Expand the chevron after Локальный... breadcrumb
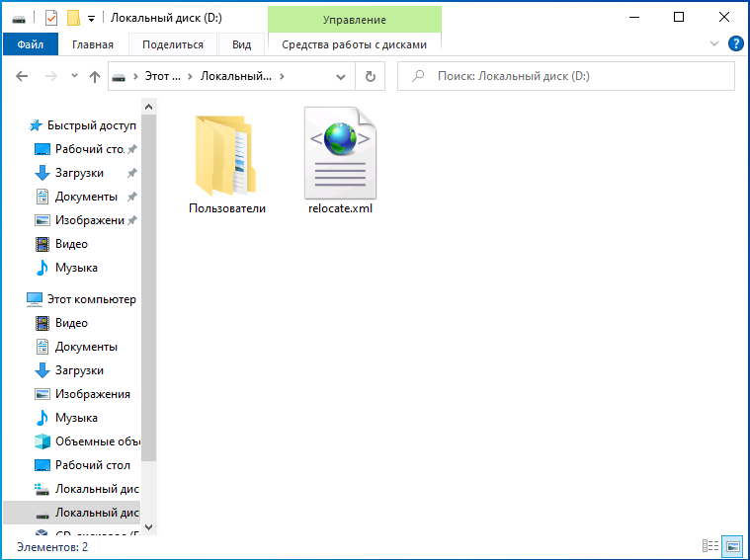Image resolution: width=750 pixels, height=560 pixels. tap(283, 76)
